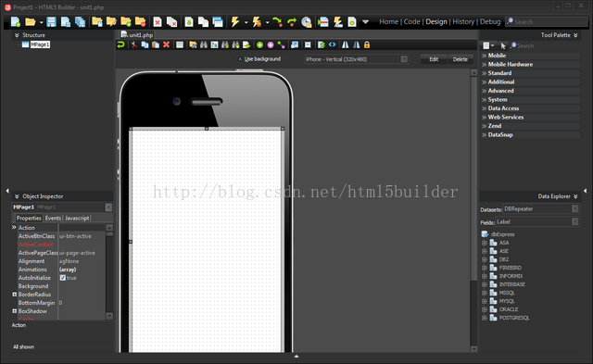Click the Open folder icon in main toolbar
The image size is (593, 364).
pyautogui.click(x=31, y=22)
